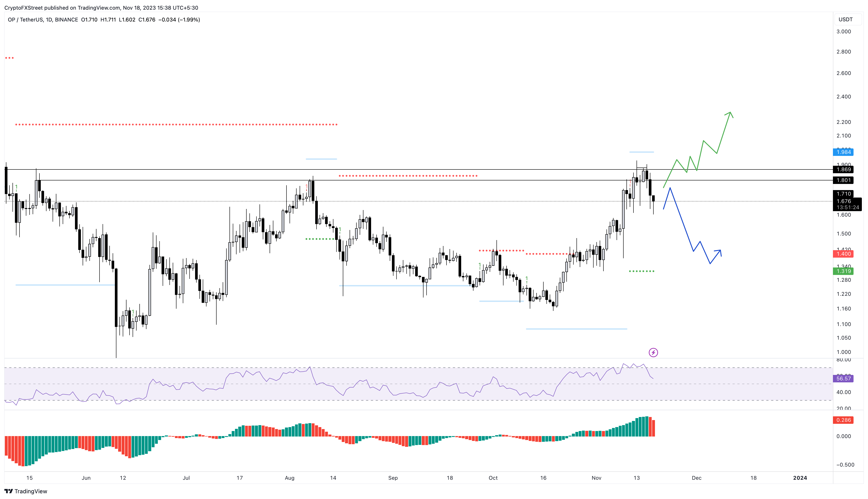Screen dimensions: 868x499
Task: Select the 1.801 horizontal line price label
Action: coord(843,180)
